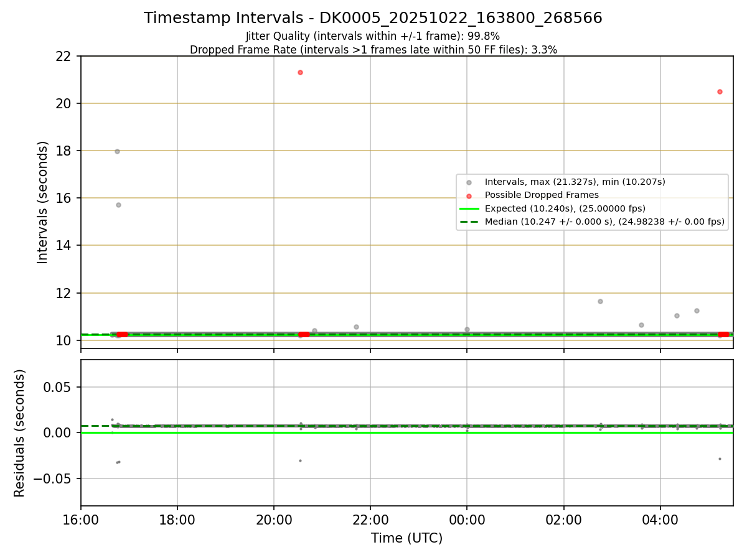Viewport: 747px width, 560px height.
Task: Click the legend entry starting 'Median (10.247'
Action: click(604, 222)
